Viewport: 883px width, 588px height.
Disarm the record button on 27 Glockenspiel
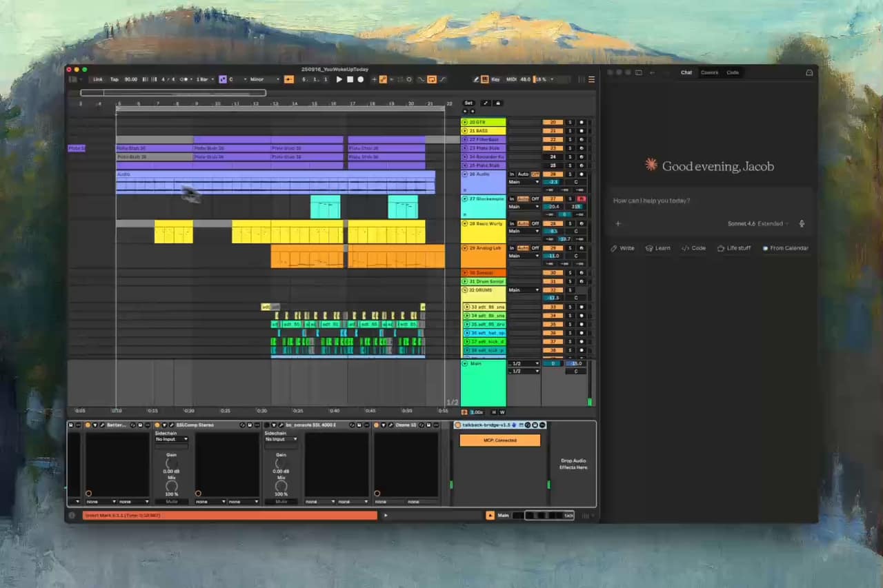click(582, 199)
